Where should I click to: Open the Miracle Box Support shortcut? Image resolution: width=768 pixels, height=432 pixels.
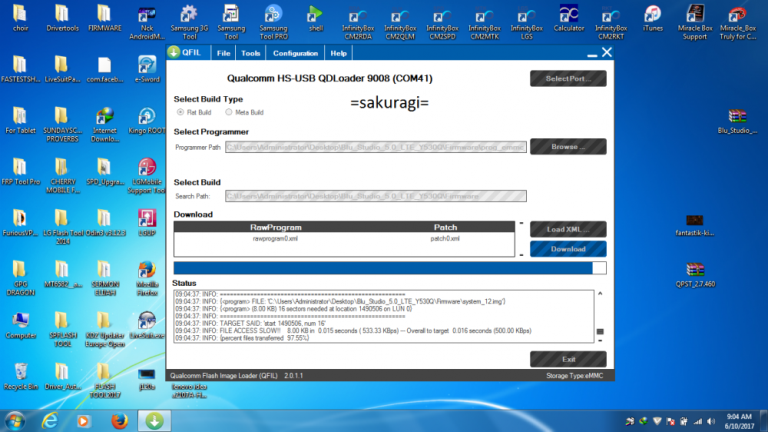pyautogui.click(x=695, y=14)
